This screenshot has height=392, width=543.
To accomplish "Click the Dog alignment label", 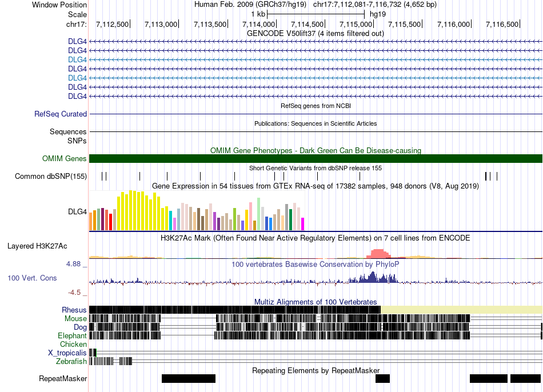I will [x=80, y=327].
